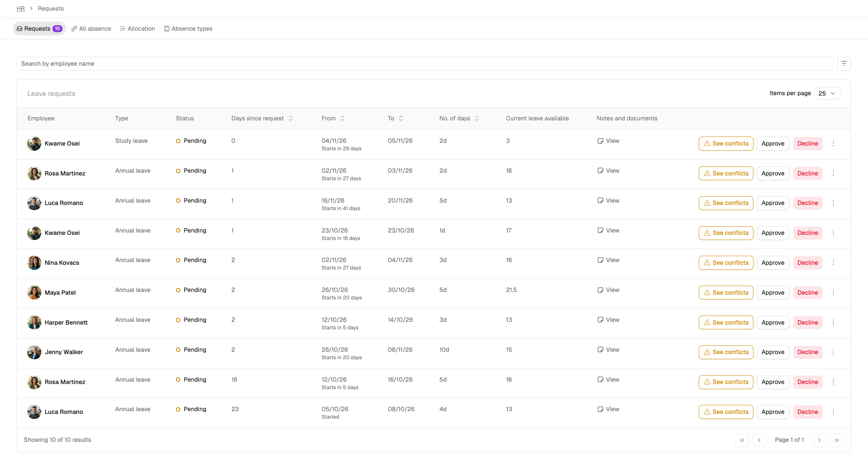
Task: Select the 21.5 leave available value
Action: (x=511, y=290)
